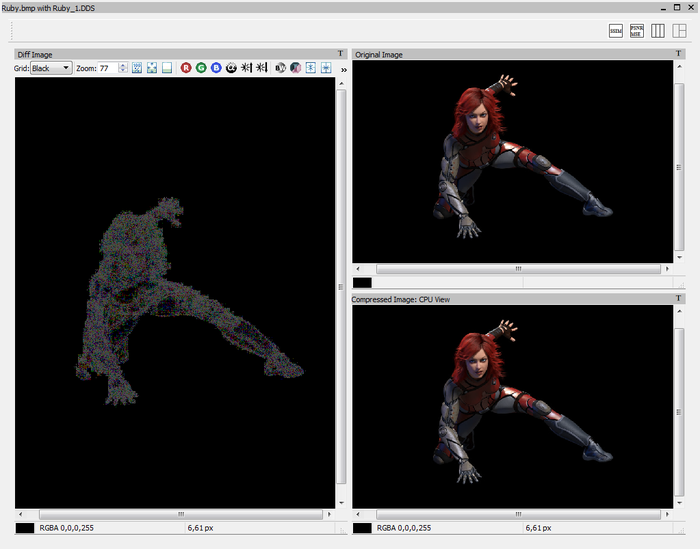Screen dimensions: 700x549
Task: Toggle the green channel in Diff Image
Action: (201, 68)
